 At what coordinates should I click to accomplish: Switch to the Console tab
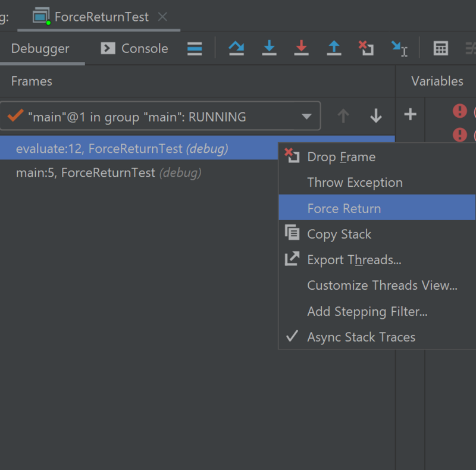point(134,48)
